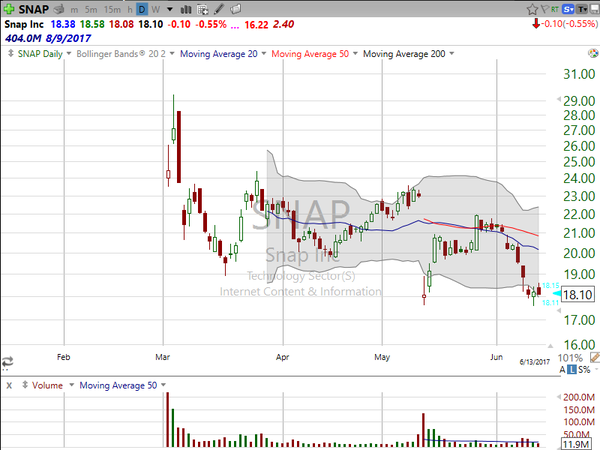Click the reorder arrows icon beside Volume
Screen dimensions: 600x450
point(25,385)
